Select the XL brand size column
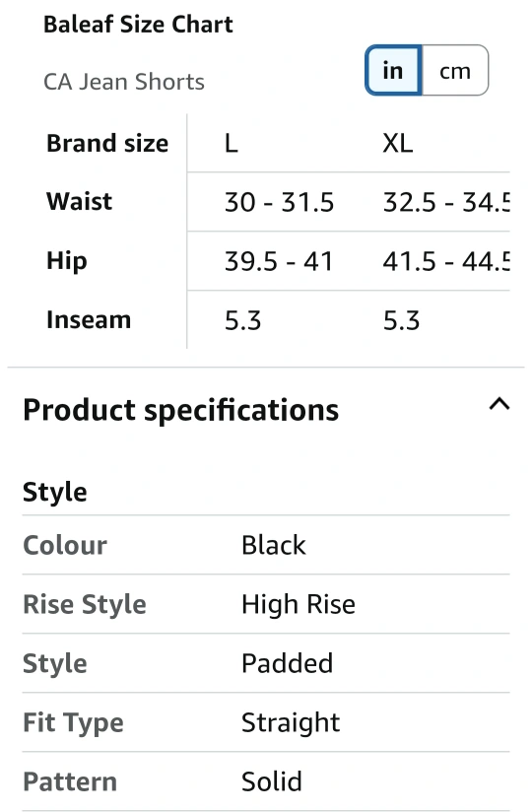The width and height of the screenshot is (532, 812). pos(398,144)
